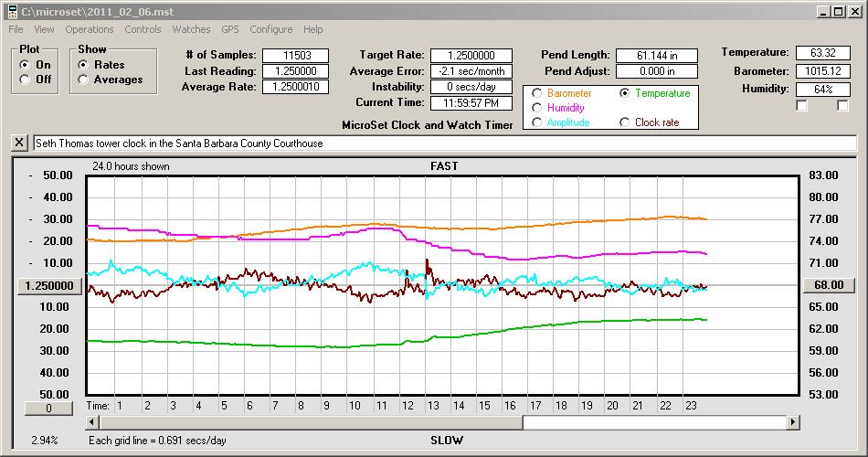Click the 2.94% status text
Screen dimensions: 868x457
point(44,441)
